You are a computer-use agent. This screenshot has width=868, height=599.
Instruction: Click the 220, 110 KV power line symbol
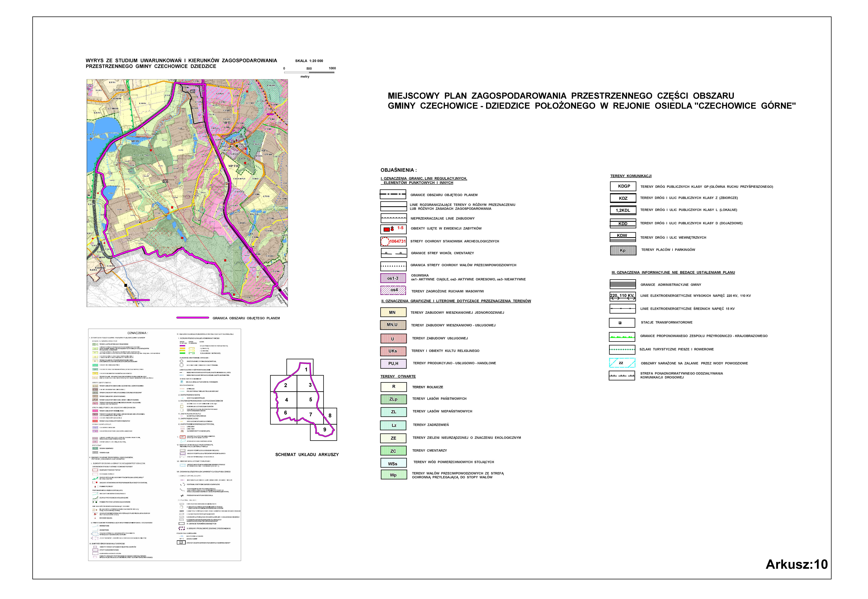622,296
